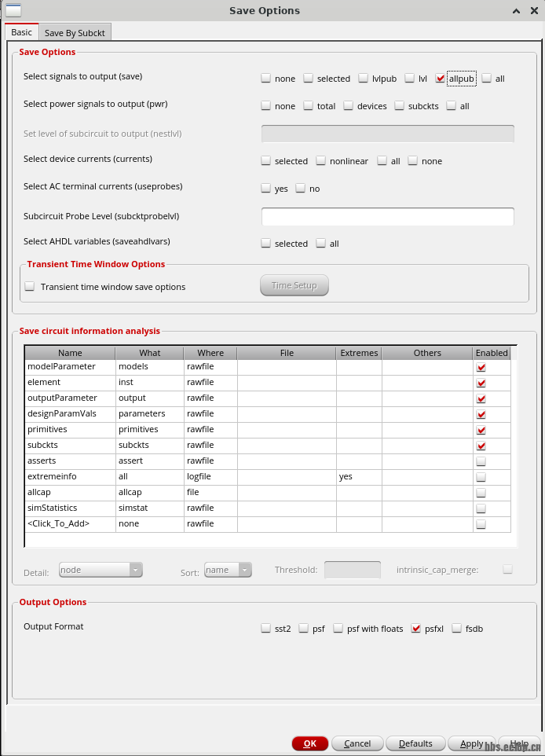Restore settings with Defaults button
Viewport: 545px width, 756px height.
415,743
